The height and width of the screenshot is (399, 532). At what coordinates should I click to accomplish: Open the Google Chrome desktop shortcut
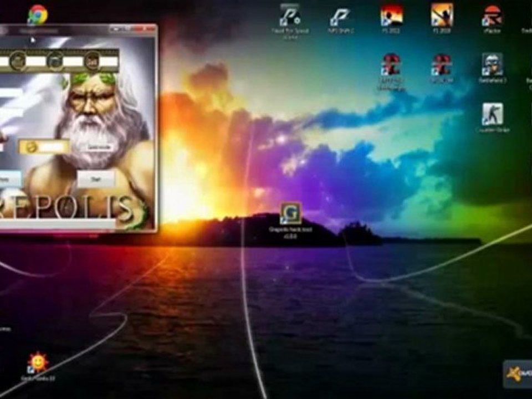(x=37, y=14)
